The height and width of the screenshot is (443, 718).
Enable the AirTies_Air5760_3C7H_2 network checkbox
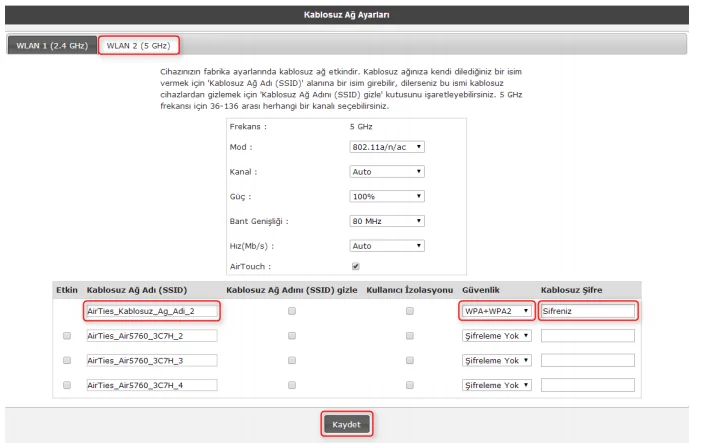[x=68, y=337]
